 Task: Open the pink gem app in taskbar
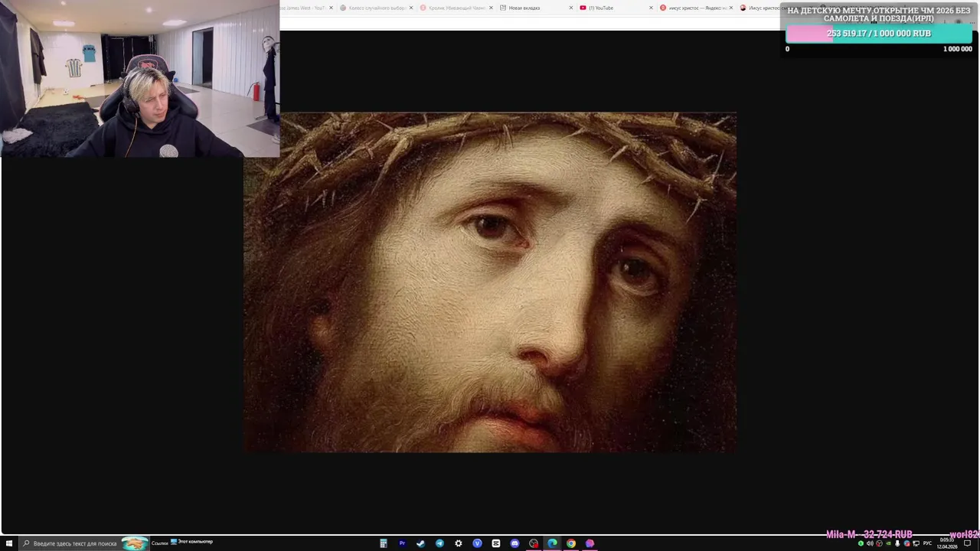pyautogui.click(x=590, y=543)
